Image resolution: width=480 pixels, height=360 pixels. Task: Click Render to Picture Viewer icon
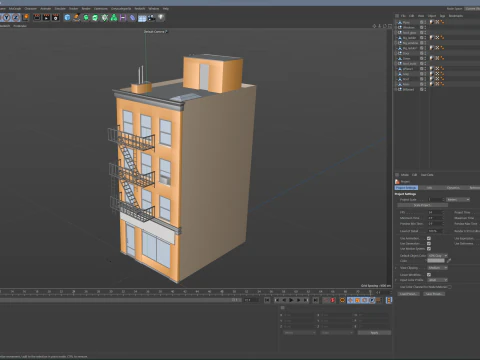46,17
